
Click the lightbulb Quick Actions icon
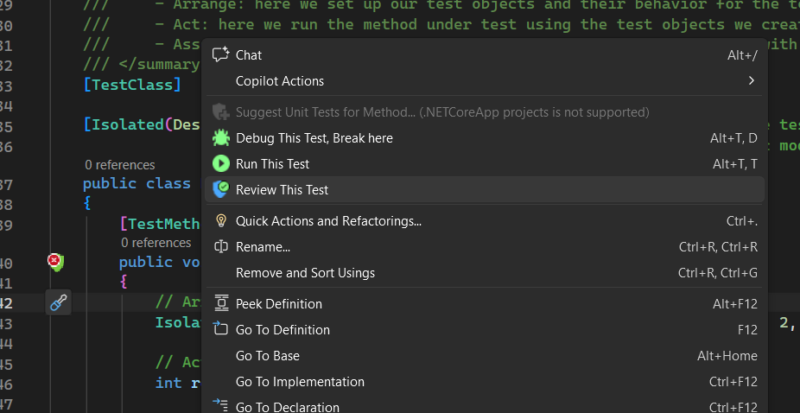(x=221, y=221)
